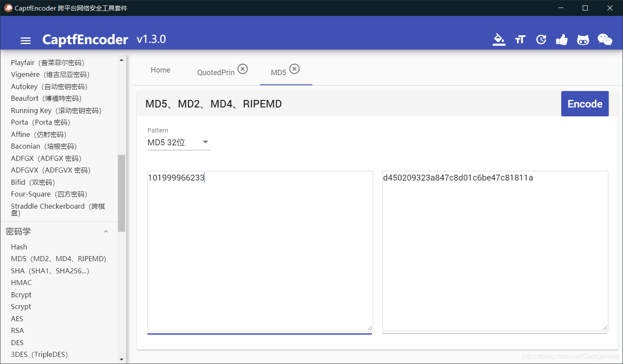Click the sidebar scroll up arrow
This screenshot has height=364, width=623.
tap(122, 60)
